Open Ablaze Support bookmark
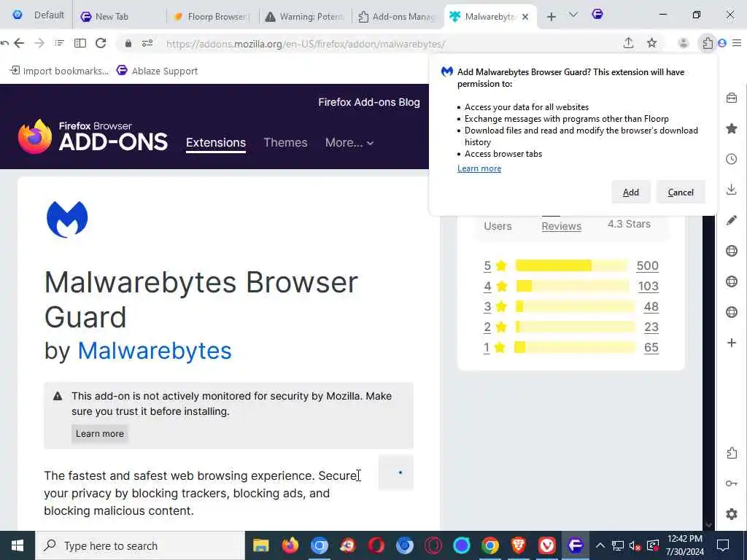This screenshot has width=747, height=560. pyautogui.click(x=158, y=71)
